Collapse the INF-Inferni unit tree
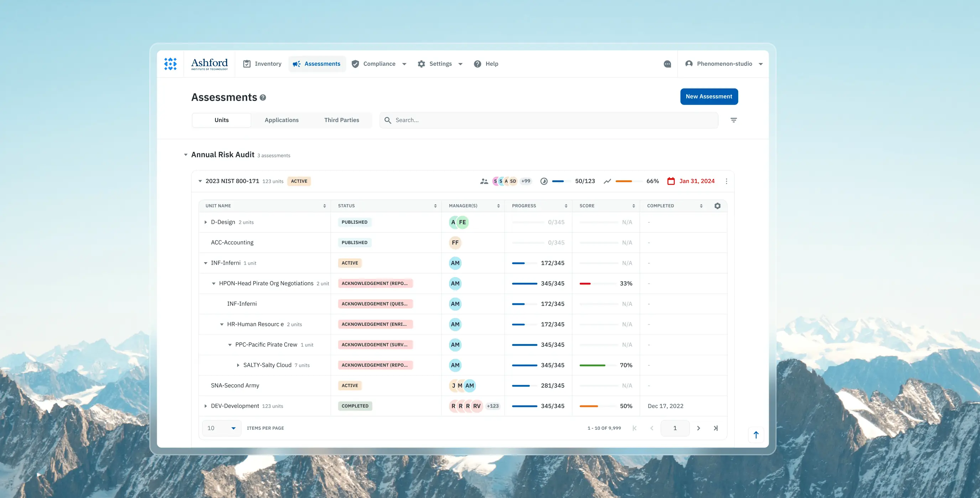 click(x=205, y=263)
